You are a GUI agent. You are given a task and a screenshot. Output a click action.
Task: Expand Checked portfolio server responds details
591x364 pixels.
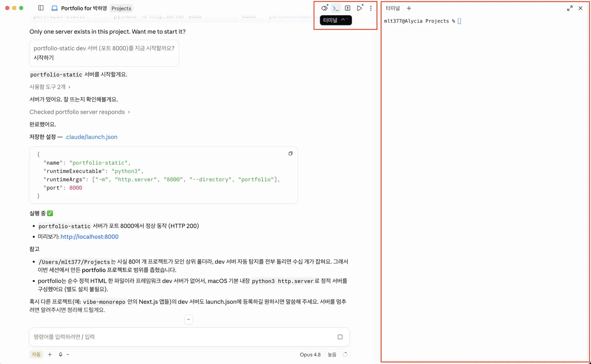coord(80,112)
